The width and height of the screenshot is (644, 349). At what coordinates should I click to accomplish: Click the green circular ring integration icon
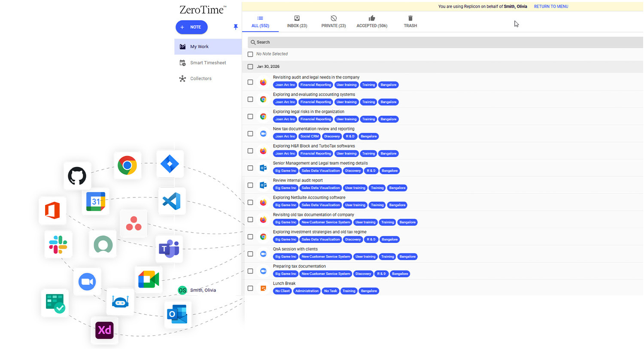click(x=103, y=244)
